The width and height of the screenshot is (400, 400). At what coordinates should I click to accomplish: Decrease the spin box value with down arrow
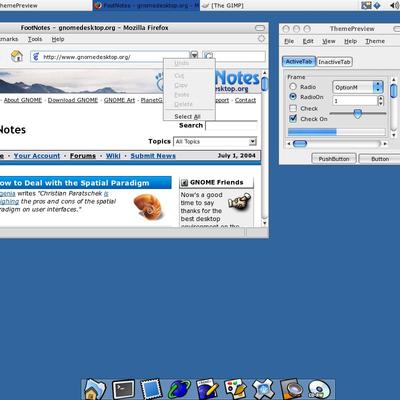[x=381, y=103]
